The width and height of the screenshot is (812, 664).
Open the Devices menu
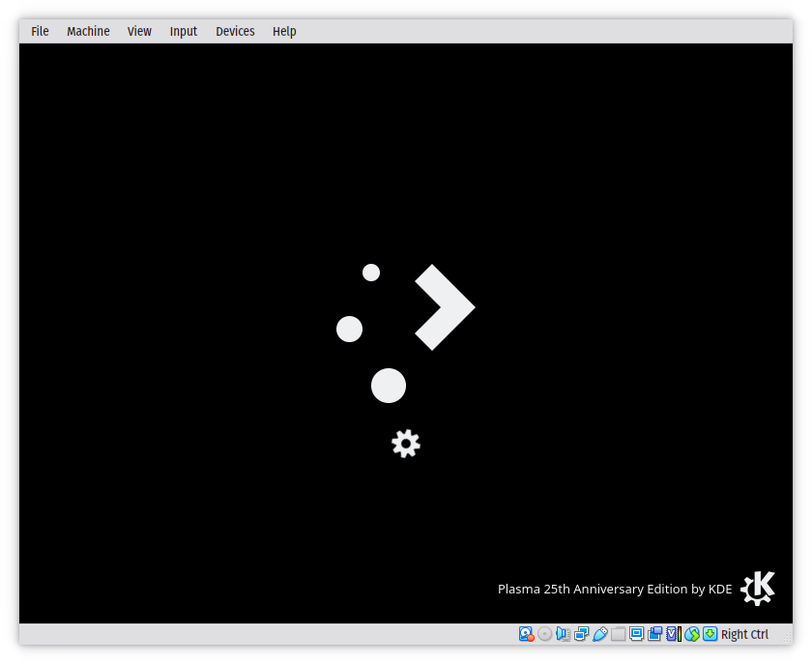click(235, 32)
